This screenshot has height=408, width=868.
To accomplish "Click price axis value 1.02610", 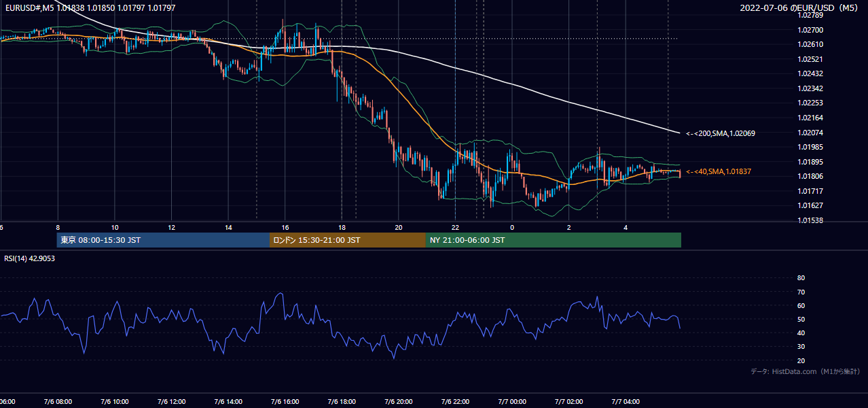I will coord(810,44).
